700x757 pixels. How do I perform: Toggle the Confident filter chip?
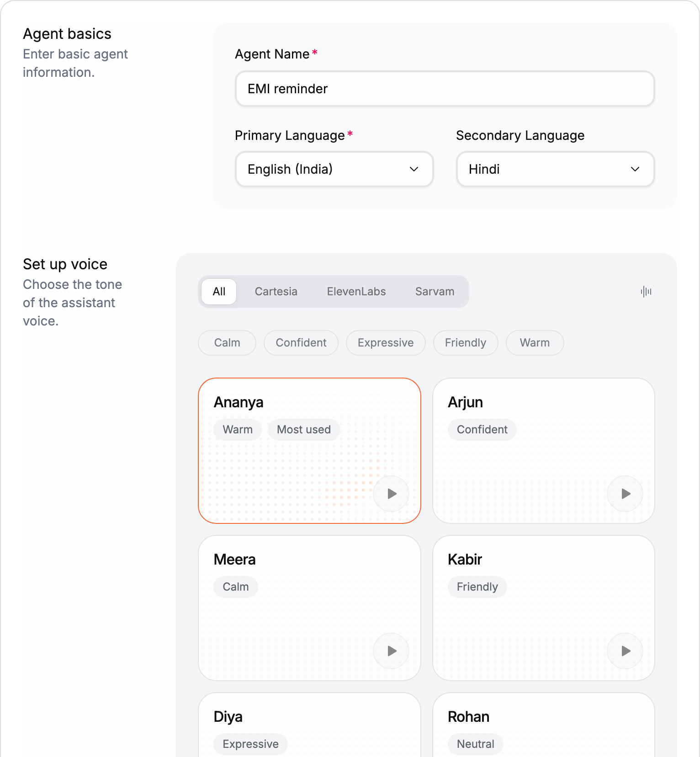[301, 343]
